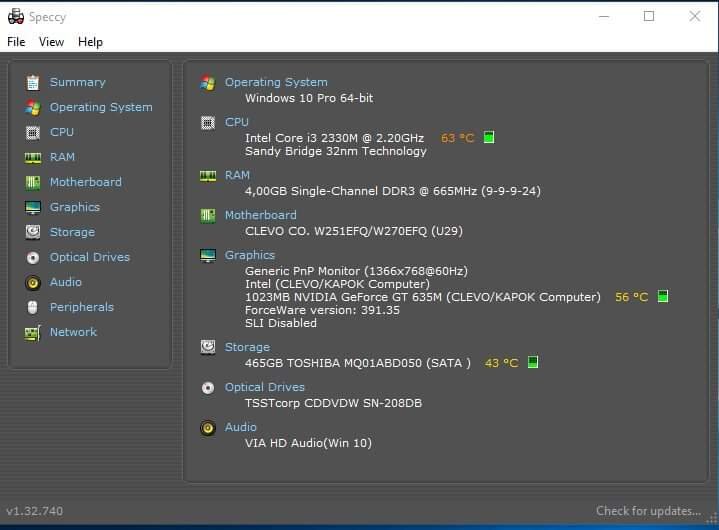719x530 pixels.
Task: Open the Optical Drives heading link in summary
Action: (x=265, y=387)
